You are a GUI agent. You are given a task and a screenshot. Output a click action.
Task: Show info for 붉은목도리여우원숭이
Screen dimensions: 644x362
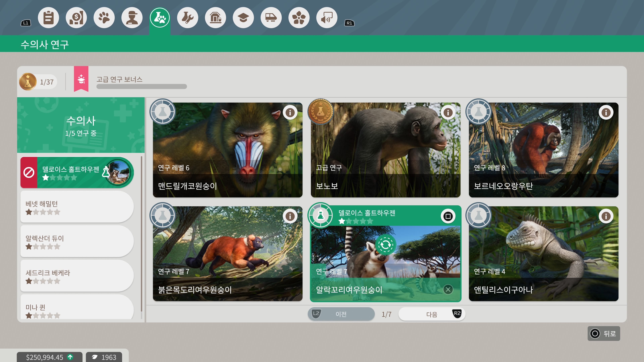pos(290,216)
